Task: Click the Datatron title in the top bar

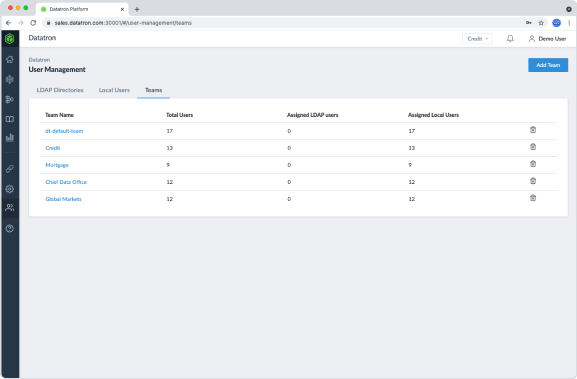Action: point(42,38)
